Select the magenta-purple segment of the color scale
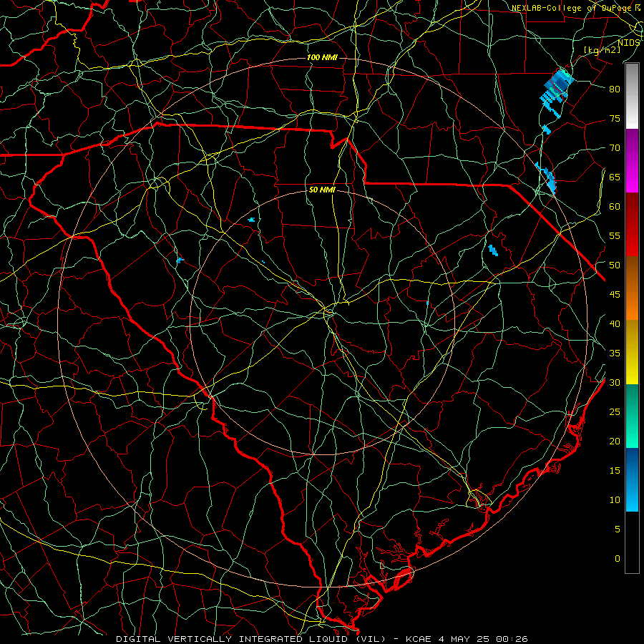The width and height of the screenshot is (644, 644). (x=632, y=160)
